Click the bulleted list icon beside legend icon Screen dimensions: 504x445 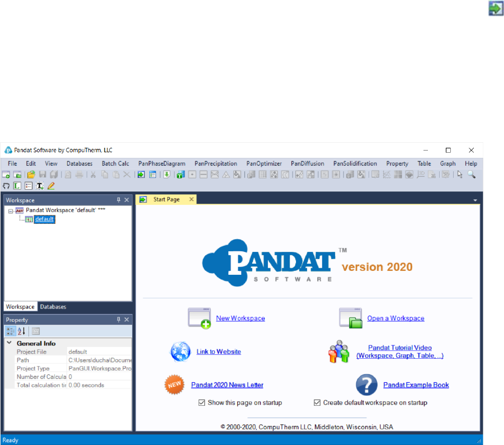[29, 186]
